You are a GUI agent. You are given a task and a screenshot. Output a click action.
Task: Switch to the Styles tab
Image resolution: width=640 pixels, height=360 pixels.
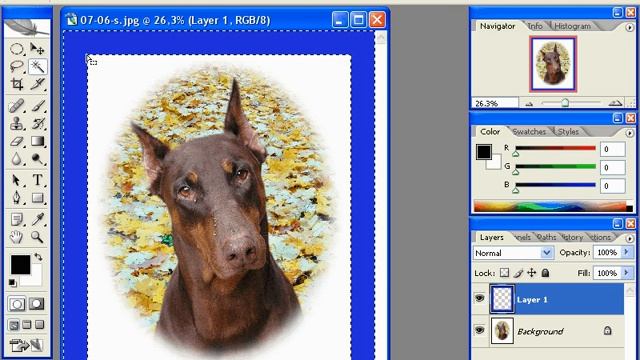(568, 131)
